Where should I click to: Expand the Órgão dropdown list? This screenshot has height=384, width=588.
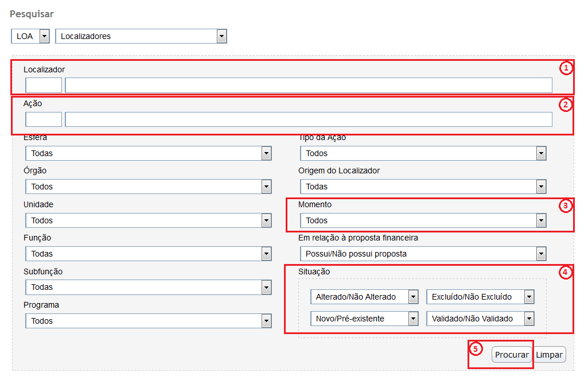pos(148,187)
